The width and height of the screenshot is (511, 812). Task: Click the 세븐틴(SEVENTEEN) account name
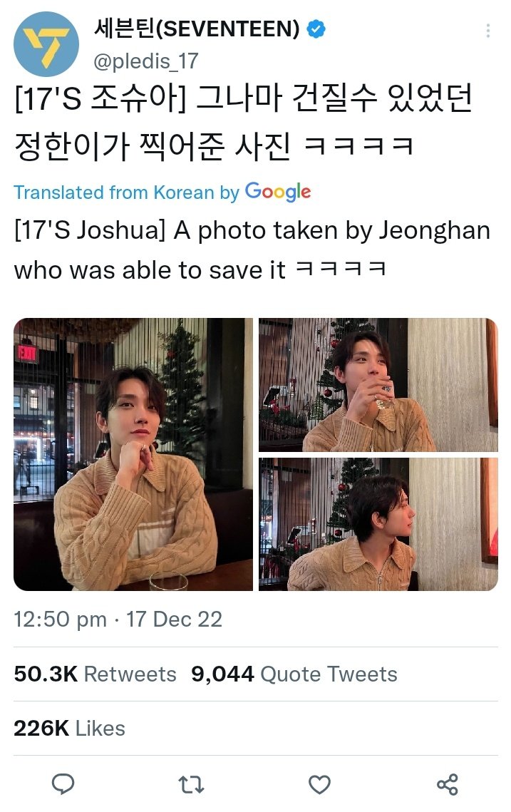click(x=196, y=29)
